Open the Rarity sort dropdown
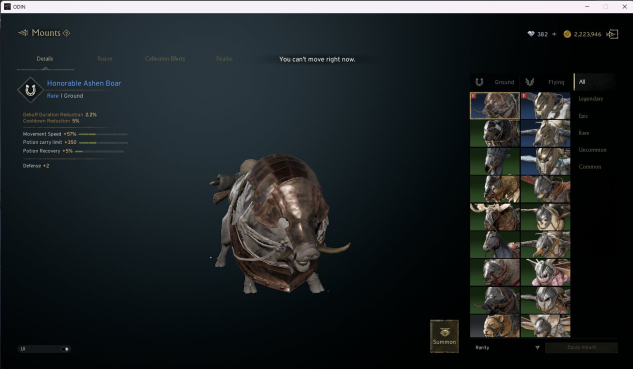Viewport: 633px width, 369px height. coord(507,348)
